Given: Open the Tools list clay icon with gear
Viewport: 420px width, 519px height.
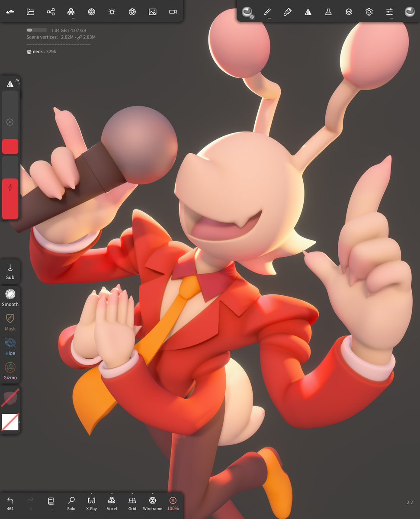Looking at the screenshot, I should coord(247,12).
